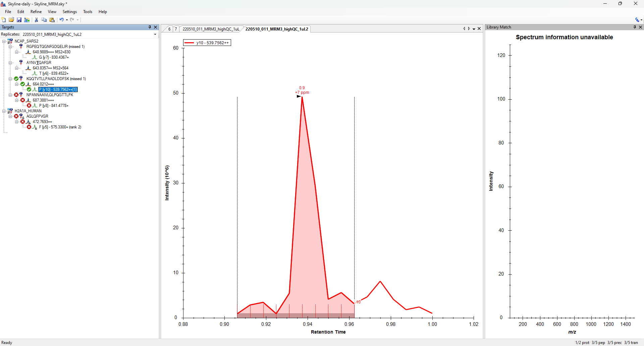Screen dimensions: 644x346
Task: Click the New Document toolbar icon
Action: [x=4, y=20]
